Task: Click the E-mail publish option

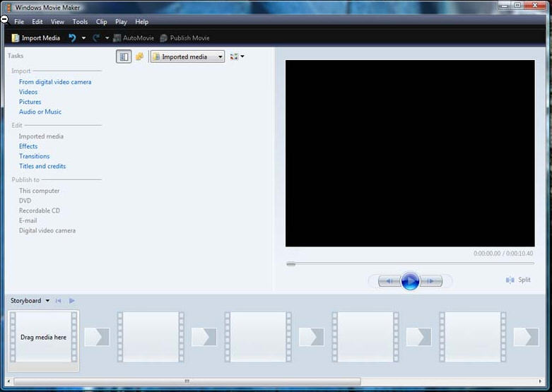Action: tap(28, 220)
